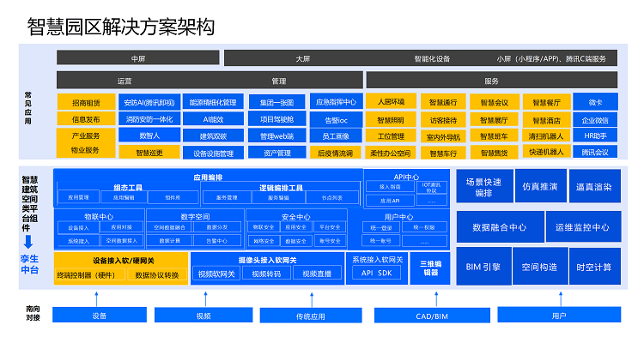644x361 pixels.
Task: Click the 企业微信 box
Action: (595, 120)
